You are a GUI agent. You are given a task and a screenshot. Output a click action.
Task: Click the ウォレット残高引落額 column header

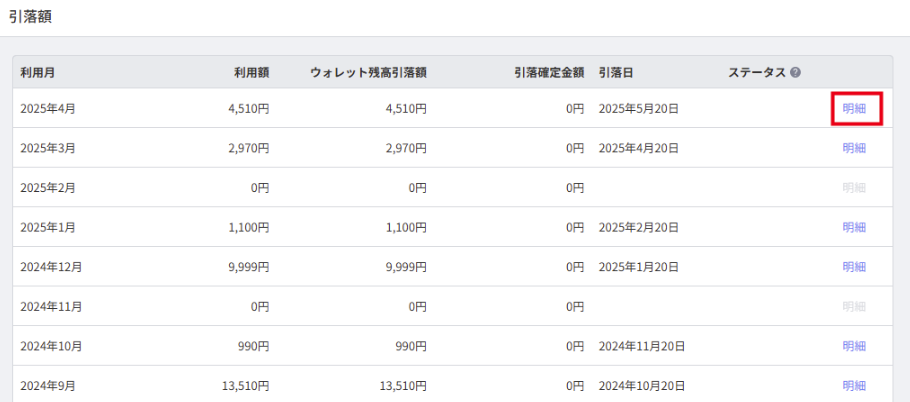pos(369,73)
